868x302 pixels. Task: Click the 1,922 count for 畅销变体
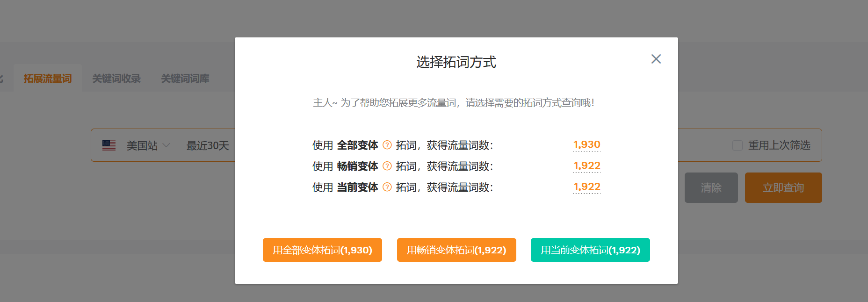point(587,165)
